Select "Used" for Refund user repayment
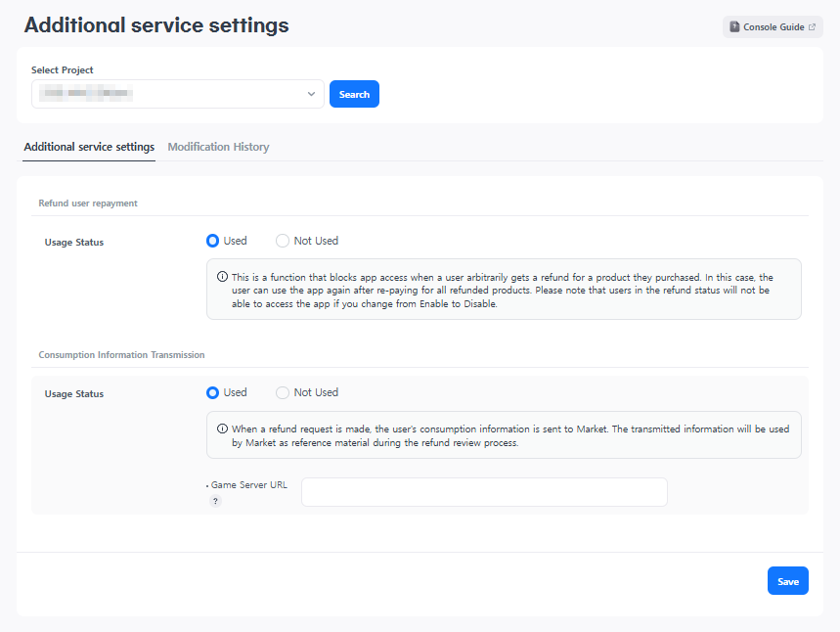The height and width of the screenshot is (632, 840). [x=213, y=241]
